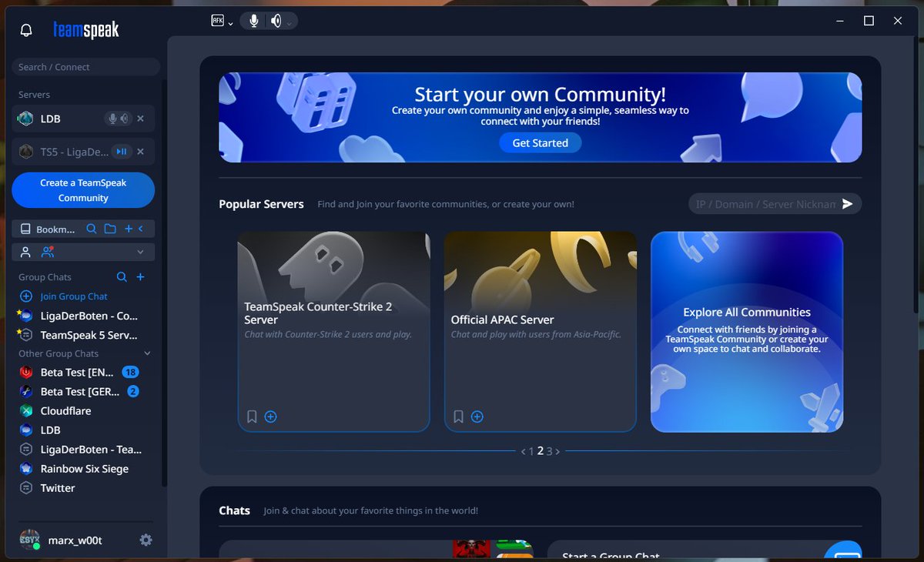Bookmark the Counter-Strike 2 Server
This screenshot has width=924, height=562.
tap(252, 416)
